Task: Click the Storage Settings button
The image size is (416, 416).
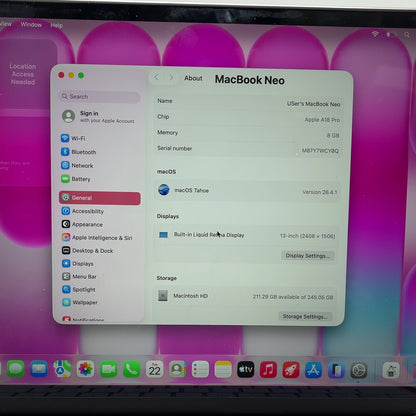Action: (305, 316)
